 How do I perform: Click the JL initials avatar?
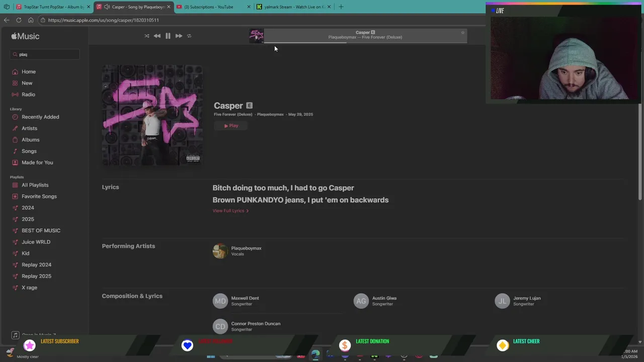pos(502,301)
